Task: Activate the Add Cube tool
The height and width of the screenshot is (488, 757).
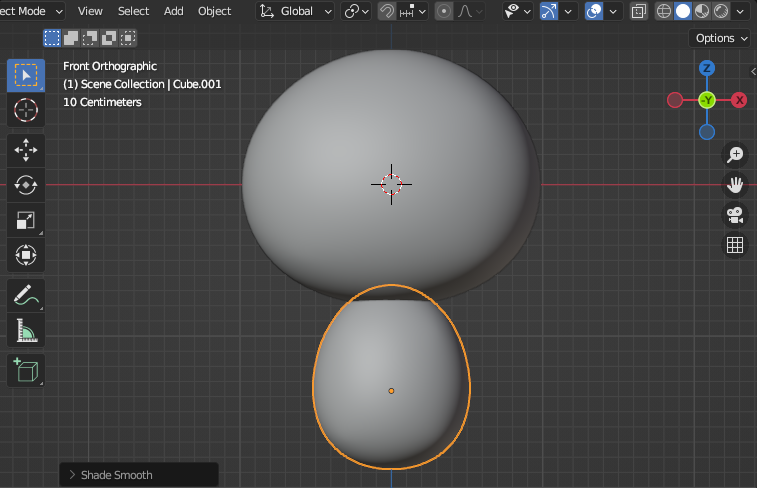Action: 26,370
